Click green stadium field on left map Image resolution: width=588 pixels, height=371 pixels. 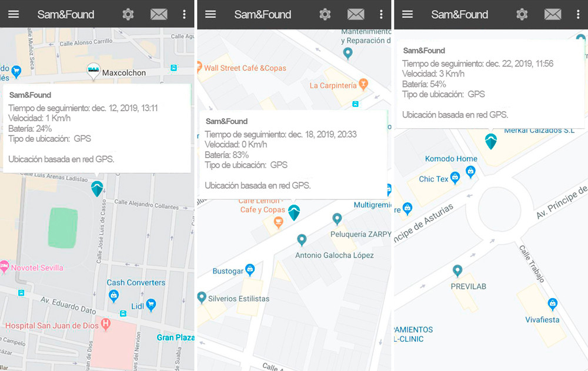coord(63,228)
